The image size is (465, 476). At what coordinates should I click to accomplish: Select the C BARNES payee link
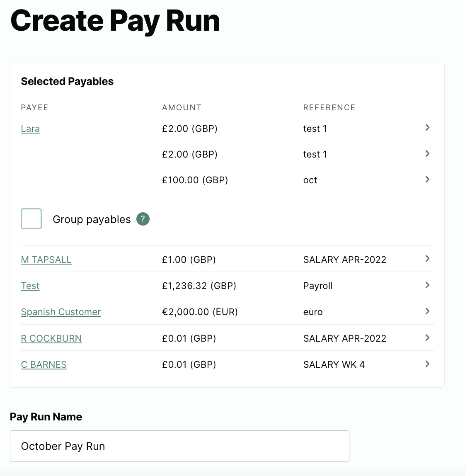click(x=44, y=364)
